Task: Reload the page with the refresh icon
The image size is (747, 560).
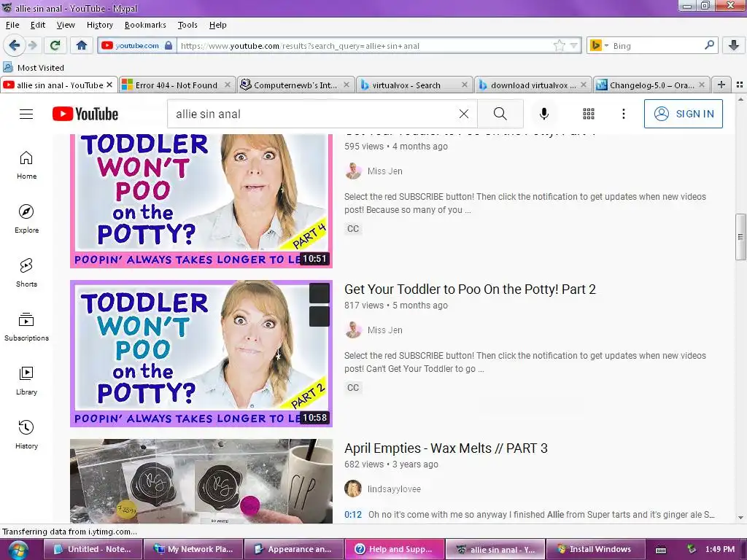Action: tap(55, 46)
